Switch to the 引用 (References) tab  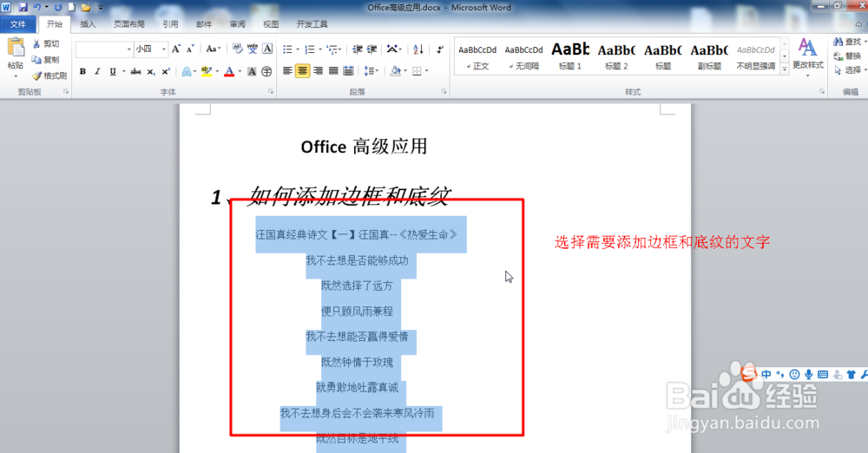pos(170,24)
